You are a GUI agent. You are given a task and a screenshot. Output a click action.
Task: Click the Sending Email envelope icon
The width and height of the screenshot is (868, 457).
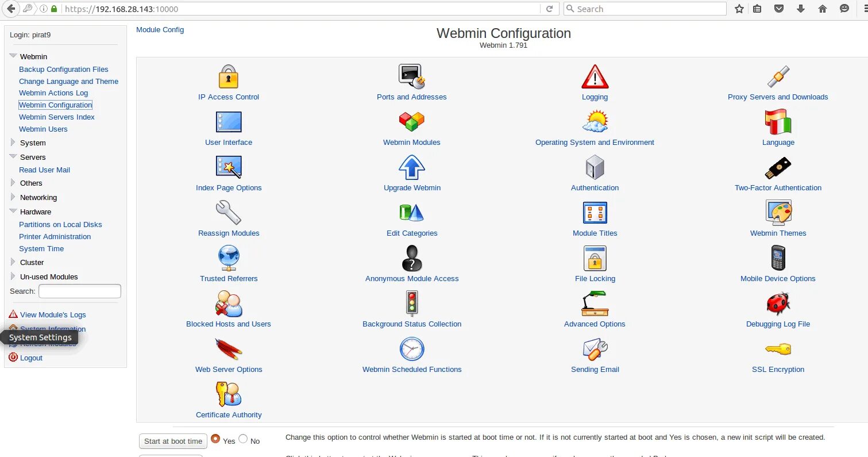tap(595, 349)
